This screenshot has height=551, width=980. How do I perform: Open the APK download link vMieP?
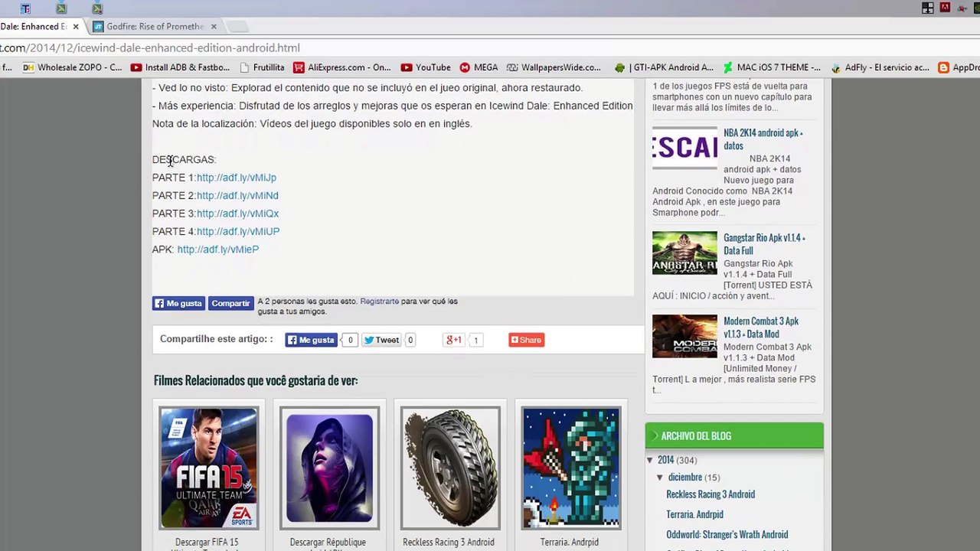point(218,249)
